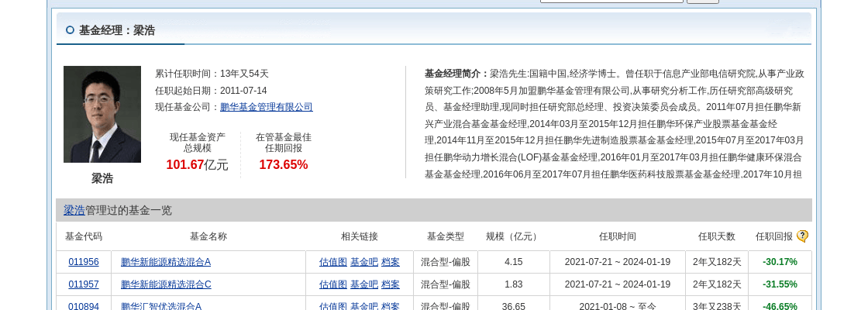
Task: Click the 1.83 scale cell
Action: click(513, 284)
